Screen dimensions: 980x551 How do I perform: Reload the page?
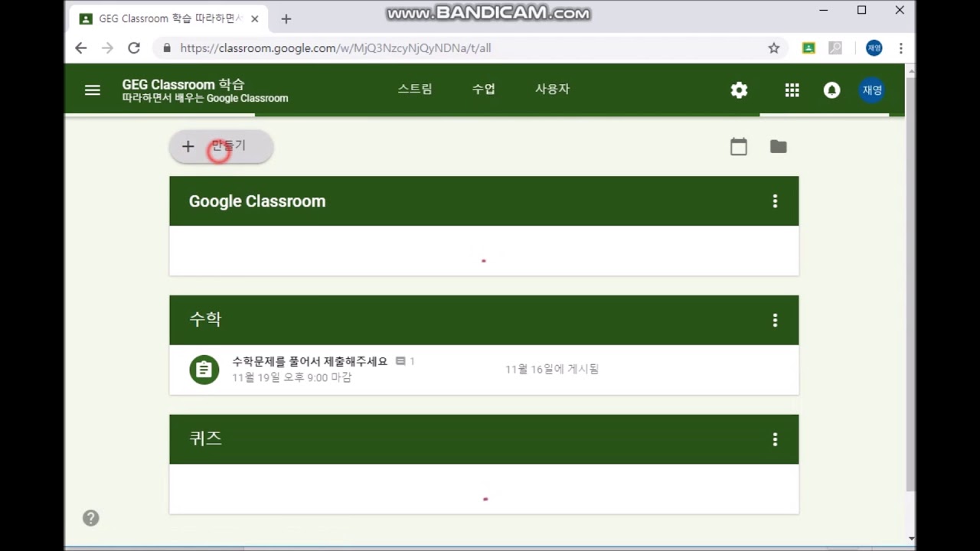coord(134,48)
